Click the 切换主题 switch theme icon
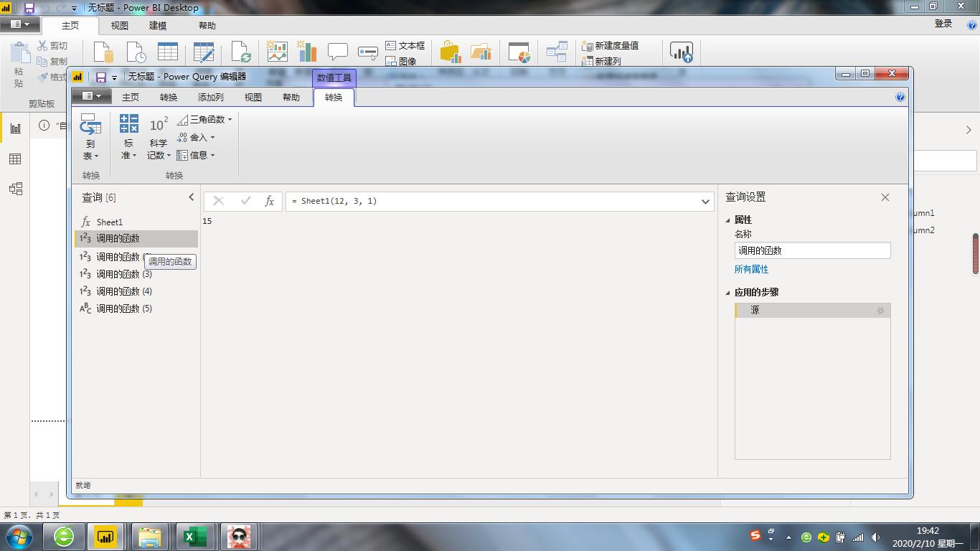Screen dimensions: 980x551 coord(519,52)
